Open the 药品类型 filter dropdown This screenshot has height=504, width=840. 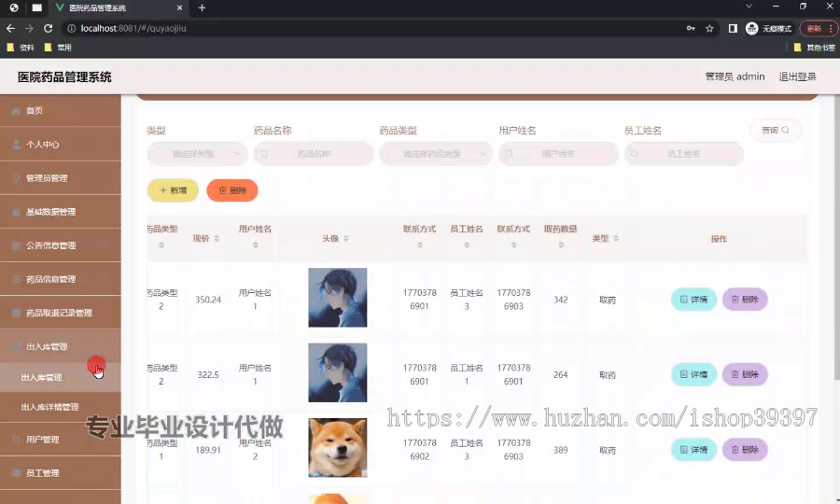click(x=436, y=154)
